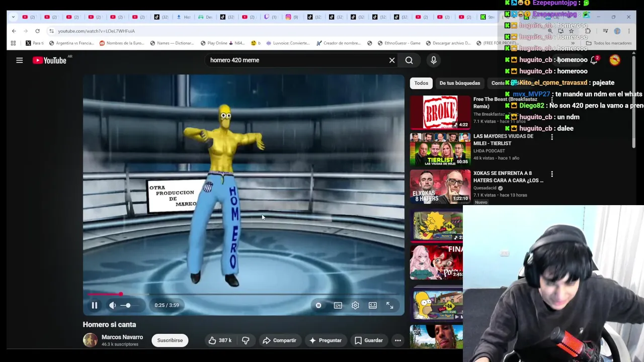Toggle the player autoplay switch
This screenshot has height=362, width=644.
(318, 305)
